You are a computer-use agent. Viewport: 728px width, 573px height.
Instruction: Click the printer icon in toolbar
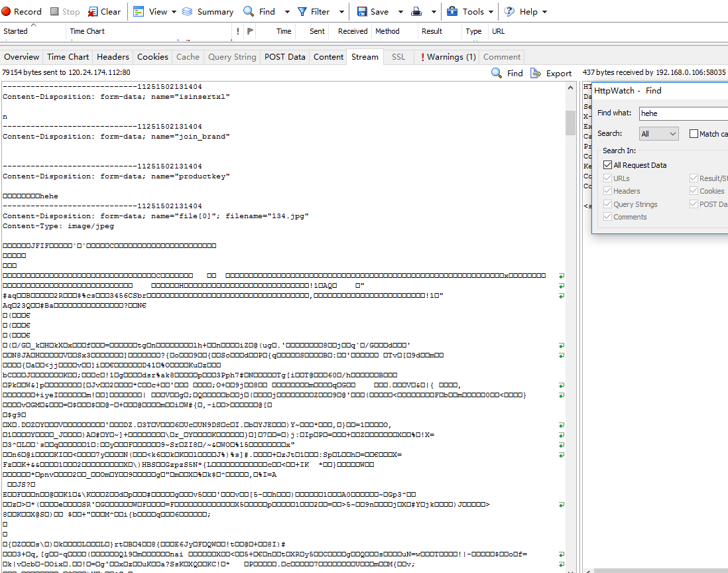[x=416, y=11]
